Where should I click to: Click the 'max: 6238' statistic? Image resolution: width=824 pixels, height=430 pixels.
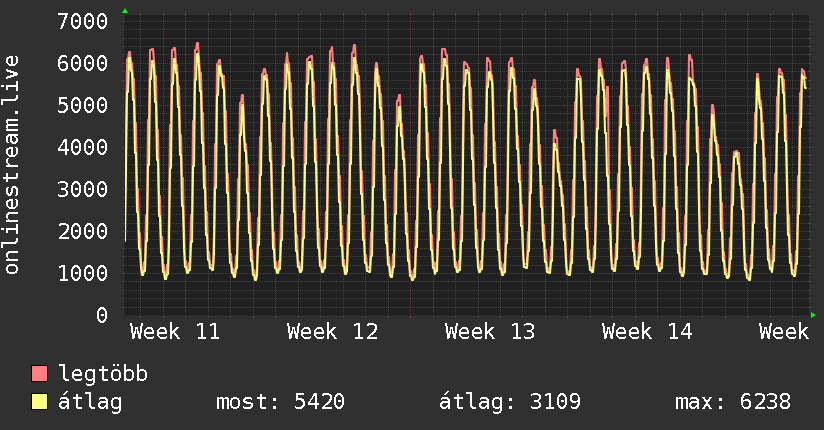[733, 402]
